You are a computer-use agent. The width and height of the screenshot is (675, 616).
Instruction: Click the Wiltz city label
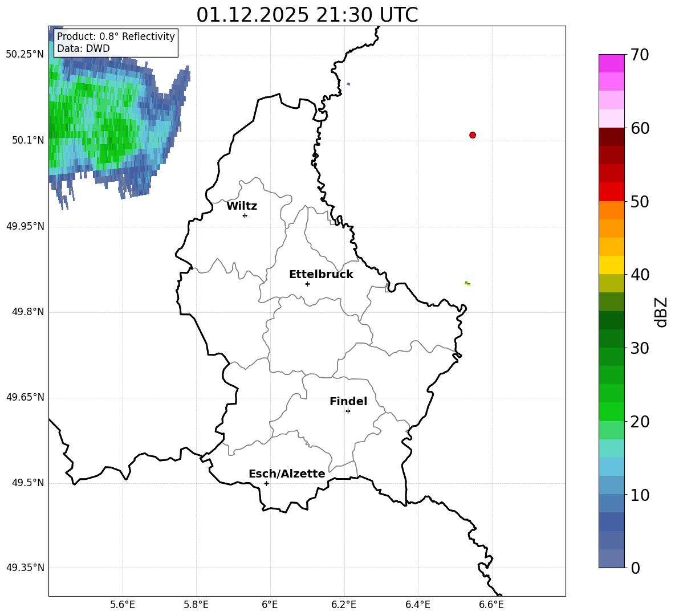242,206
